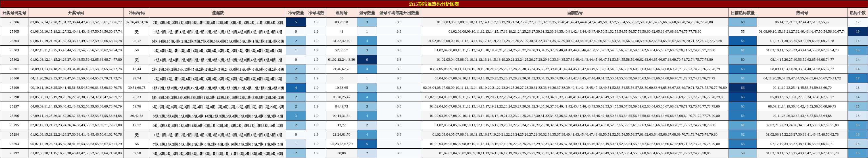This screenshot has width=868, height=158.
Task: Click hot codes cell 06,14,17,21,31,32,44,47,51,52,55,77
Action: pos(802,22)
